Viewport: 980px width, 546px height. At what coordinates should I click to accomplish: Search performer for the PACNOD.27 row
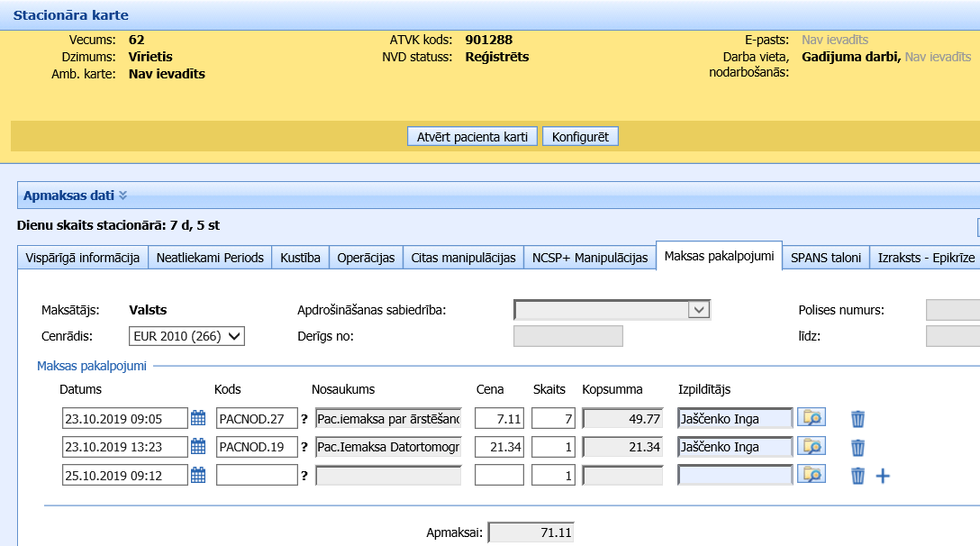[812, 418]
